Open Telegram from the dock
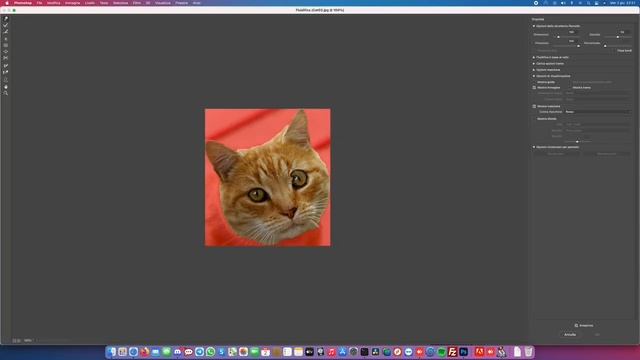Screen dimensions: 640x360 (200, 352)
